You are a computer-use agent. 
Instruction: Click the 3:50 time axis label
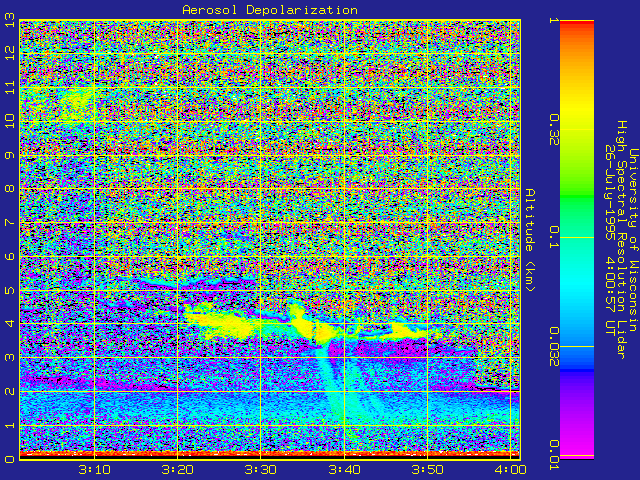427,470
